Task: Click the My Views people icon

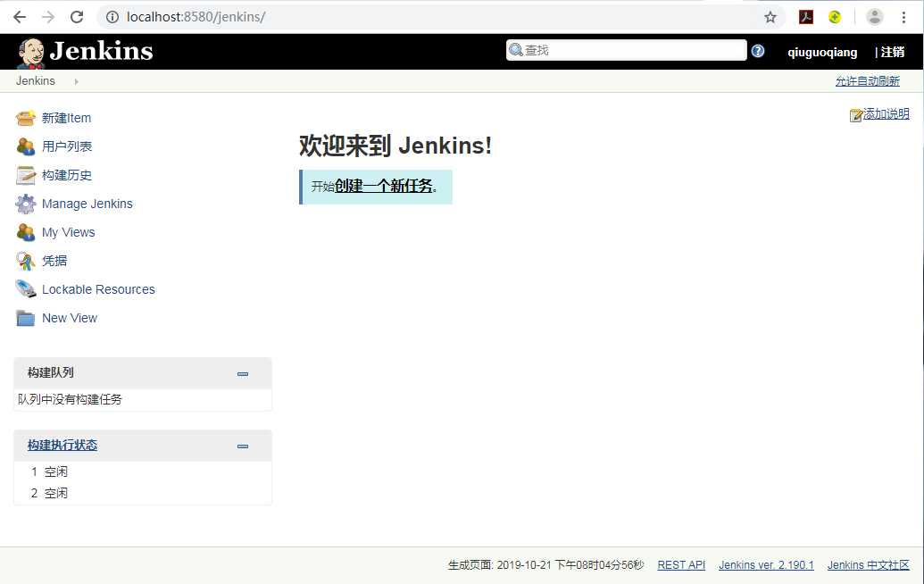Action: 25,232
